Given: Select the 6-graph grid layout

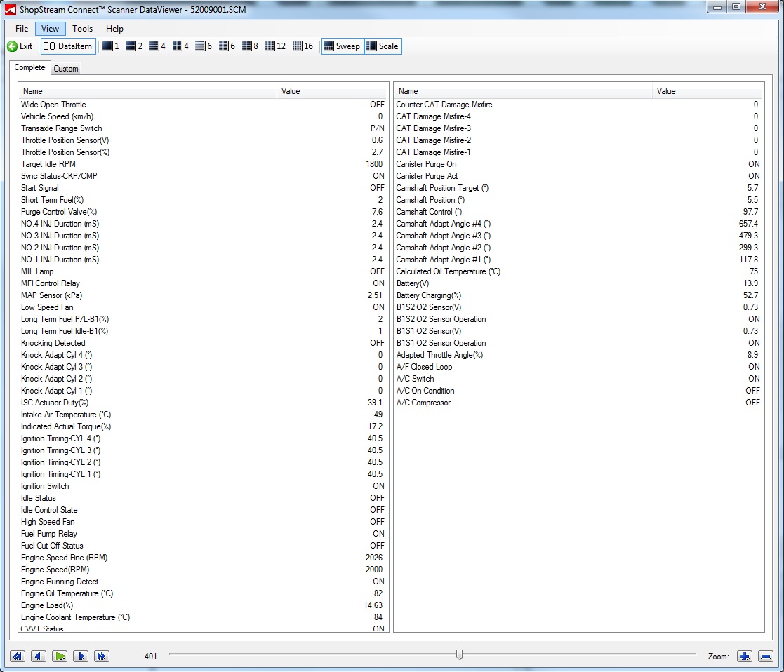Looking at the screenshot, I should (x=227, y=46).
